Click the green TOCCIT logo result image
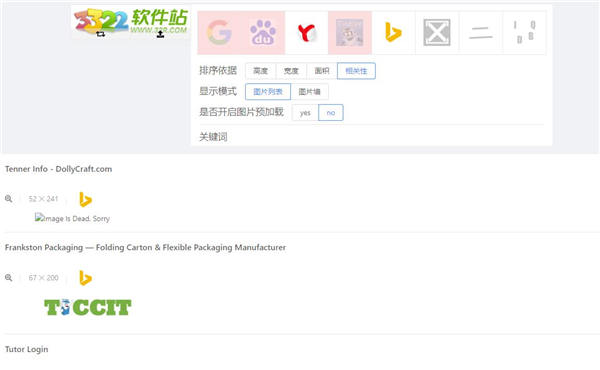The image size is (600, 370). tap(88, 307)
